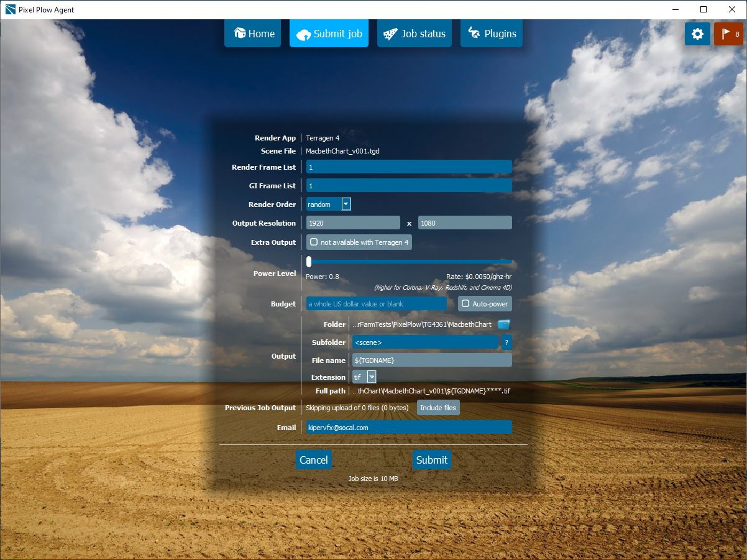Open the notifications flag showing 8
This screenshot has width=747, height=560.
(x=728, y=34)
